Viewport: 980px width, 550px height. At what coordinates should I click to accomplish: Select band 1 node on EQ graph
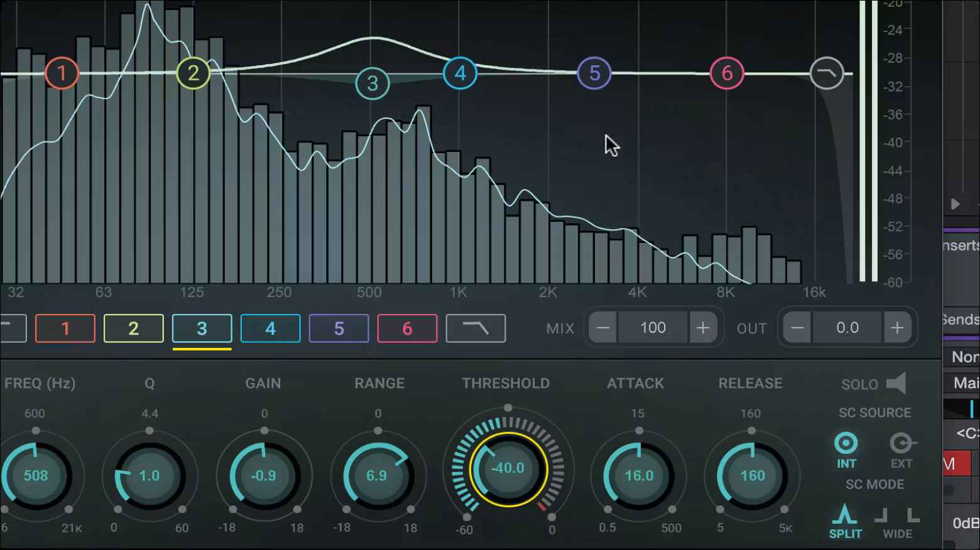click(62, 73)
